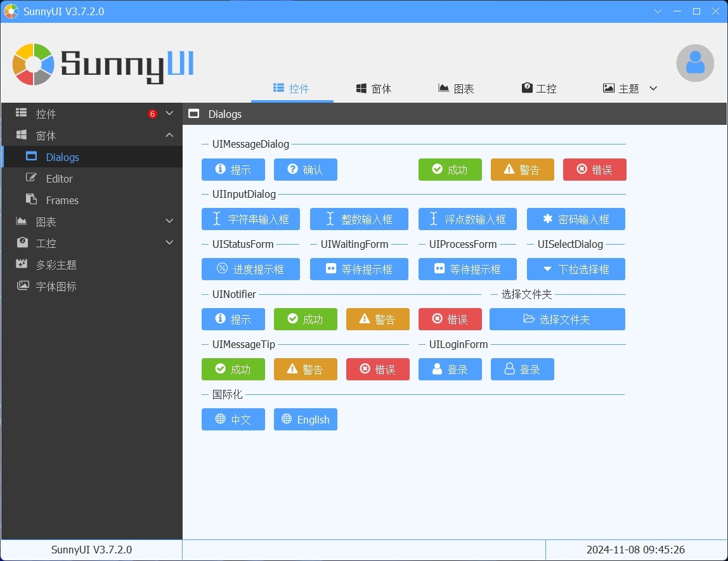The height and width of the screenshot is (561, 728).
Task: Open 字体图标 in sidebar
Action: pyautogui.click(x=92, y=287)
